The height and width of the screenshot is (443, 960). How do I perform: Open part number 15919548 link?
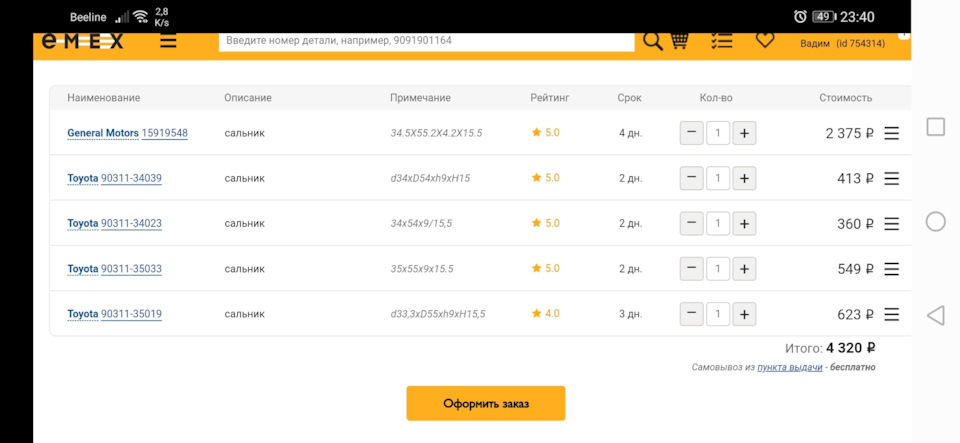[165, 133]
